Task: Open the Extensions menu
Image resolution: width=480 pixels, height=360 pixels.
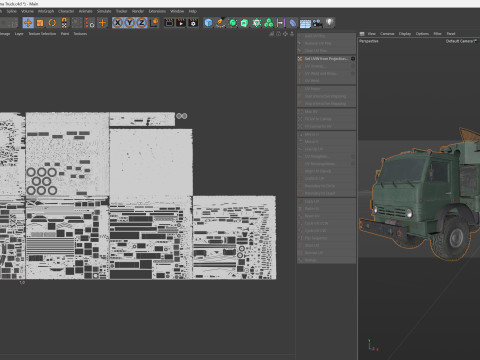Action: pyautogui.click(x=157, y=11)
